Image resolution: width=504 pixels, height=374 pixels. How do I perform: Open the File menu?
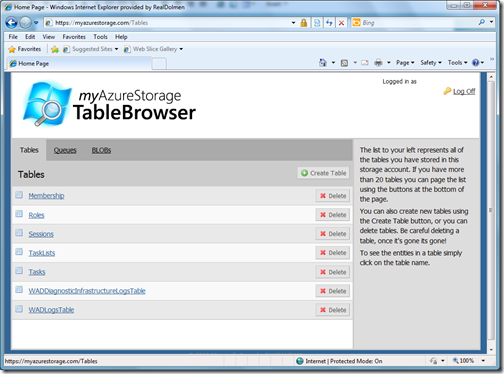[x=13, y=37]
